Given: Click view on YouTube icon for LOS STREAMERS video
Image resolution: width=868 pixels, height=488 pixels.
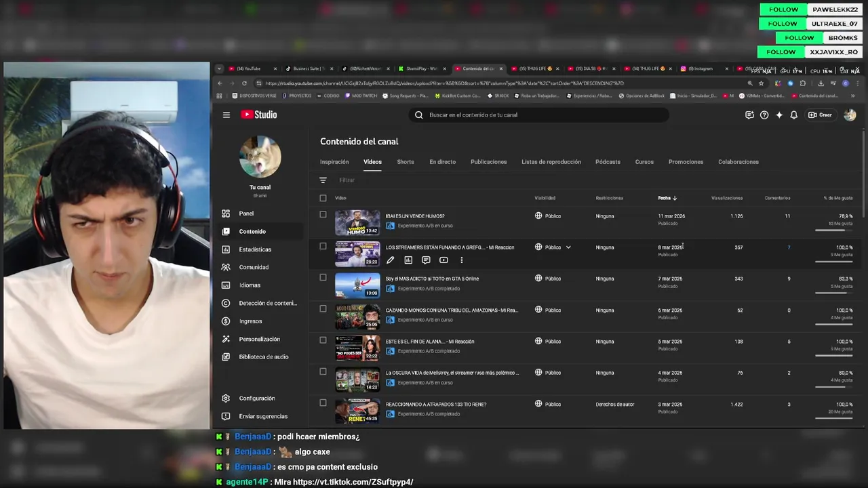Looking at the screenshot, I should [x=443, y=260].
